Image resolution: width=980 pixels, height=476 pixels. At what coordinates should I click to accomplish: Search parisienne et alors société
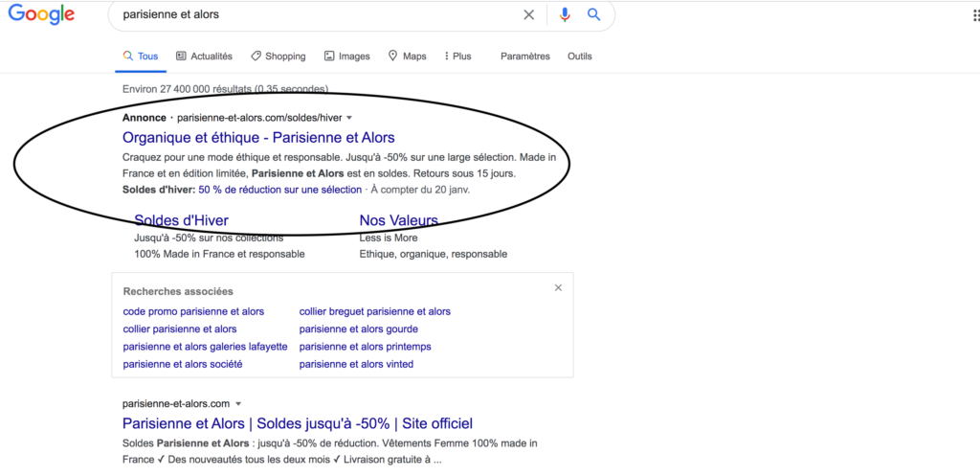coord(183,364)
